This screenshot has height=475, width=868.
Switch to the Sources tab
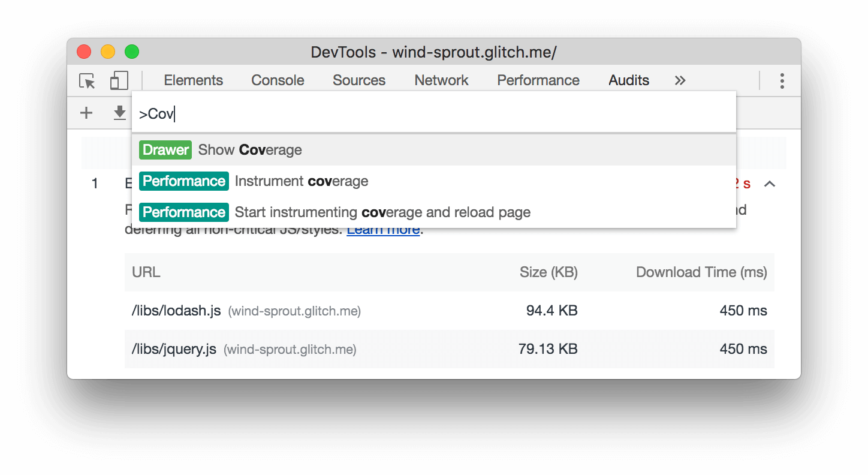point(359,81)
